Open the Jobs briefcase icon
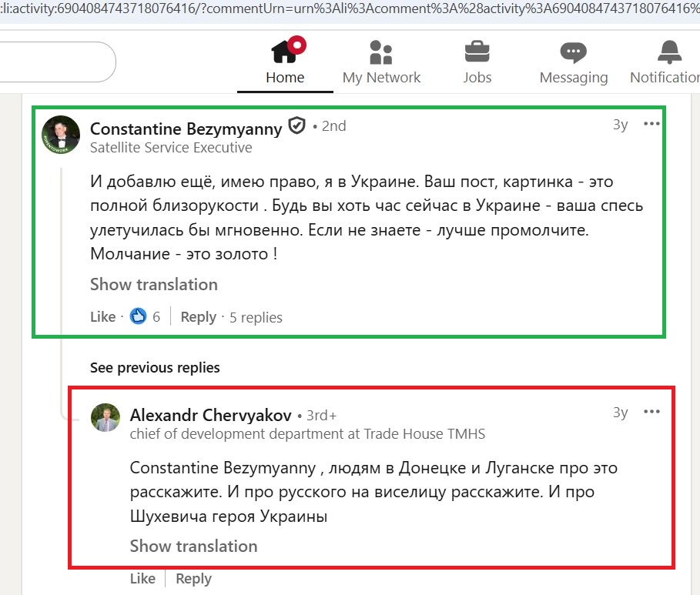 tap(477, 52)
